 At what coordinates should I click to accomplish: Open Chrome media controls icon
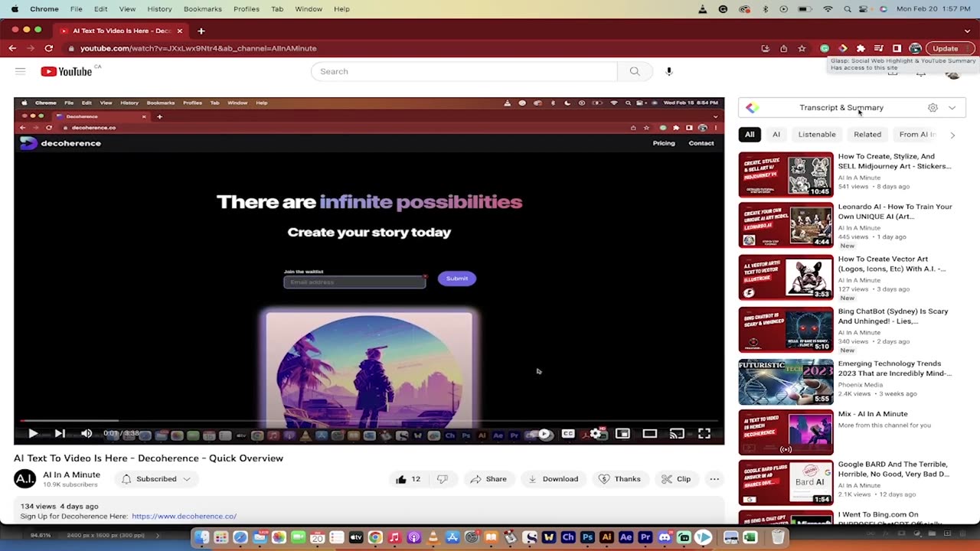pyautogui.click(x=879, y=48)
